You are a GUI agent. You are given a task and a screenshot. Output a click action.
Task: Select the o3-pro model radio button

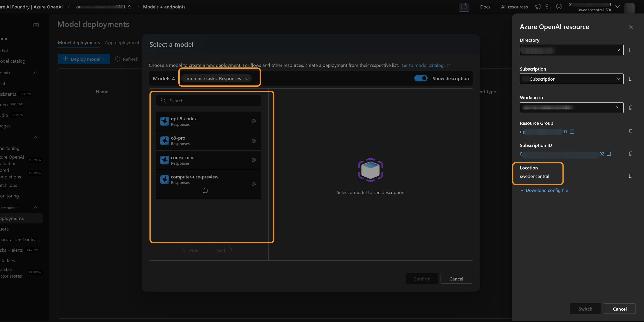253,141
